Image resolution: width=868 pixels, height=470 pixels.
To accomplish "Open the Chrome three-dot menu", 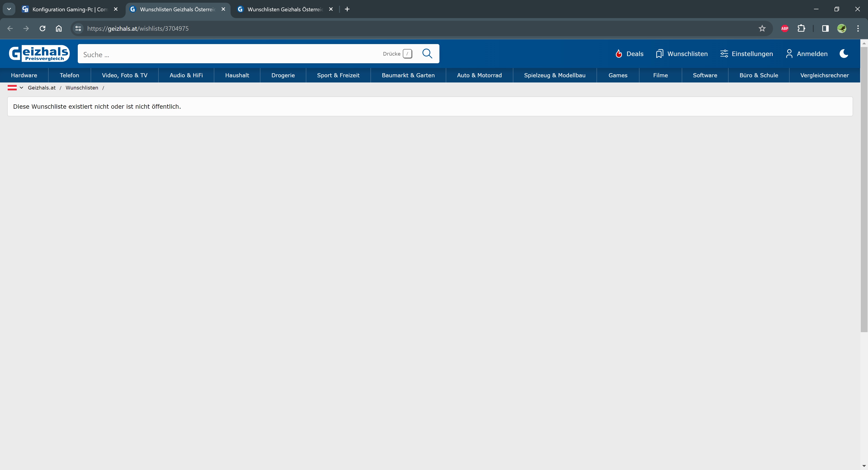I will click(858, 29).
